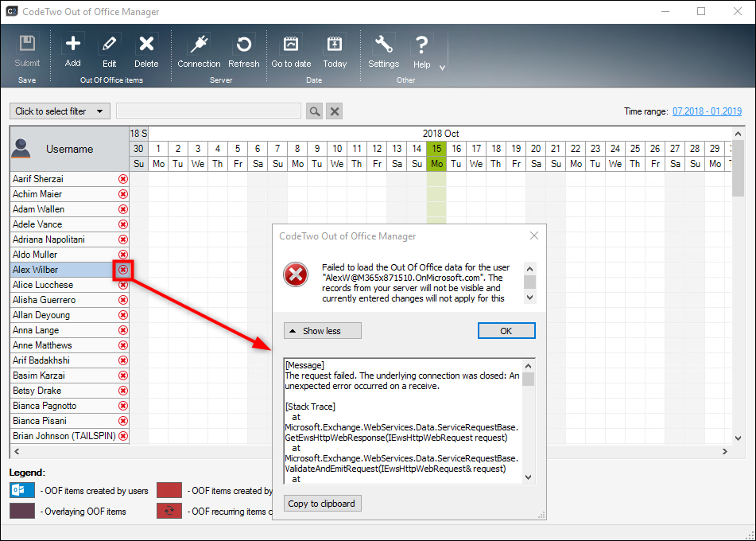Click the Overlaying OOF items purple swatch

22,511
